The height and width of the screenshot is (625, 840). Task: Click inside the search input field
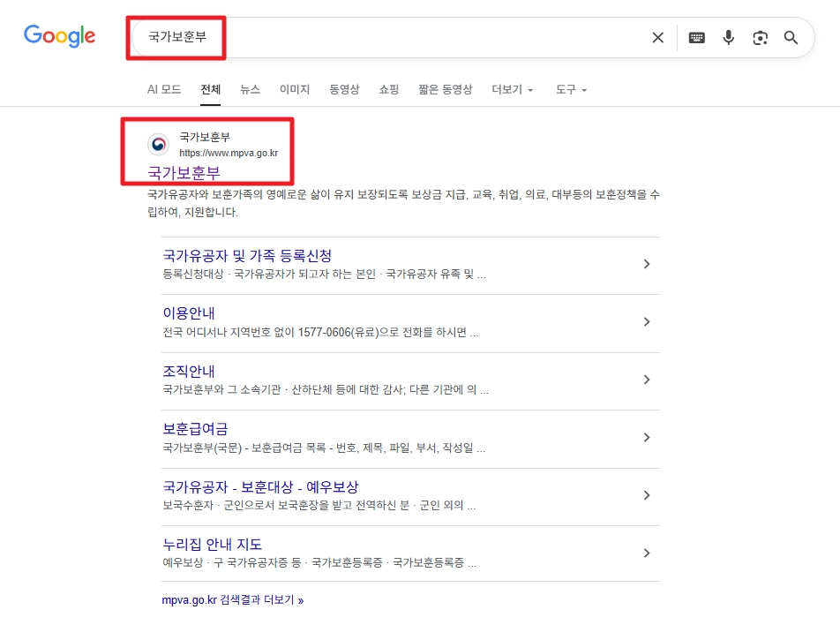[397, 38]
